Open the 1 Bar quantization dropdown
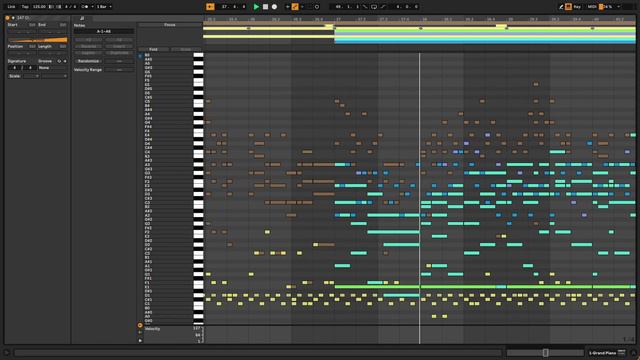Screen dimensions: 640x360 point(104,7)
